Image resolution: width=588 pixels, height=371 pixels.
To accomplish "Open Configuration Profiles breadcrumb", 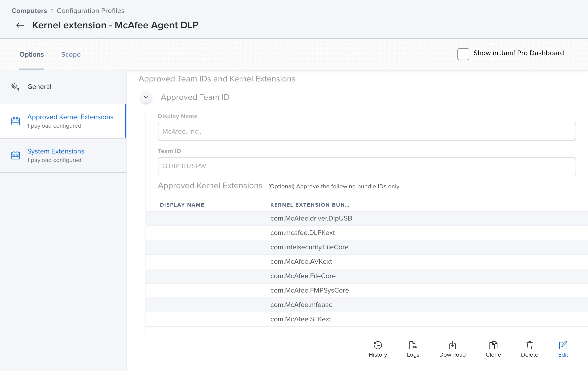I will [90, 11].
